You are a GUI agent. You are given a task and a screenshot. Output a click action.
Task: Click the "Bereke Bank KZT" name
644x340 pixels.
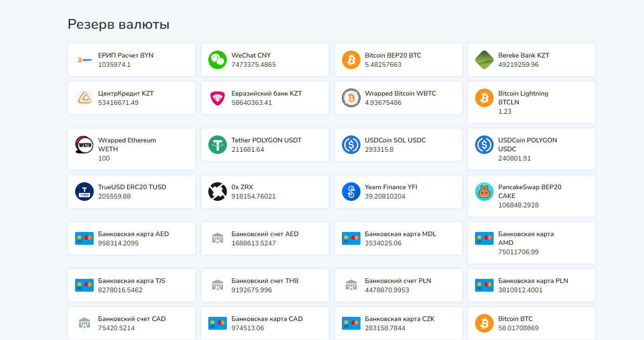[x=524, y=55]
